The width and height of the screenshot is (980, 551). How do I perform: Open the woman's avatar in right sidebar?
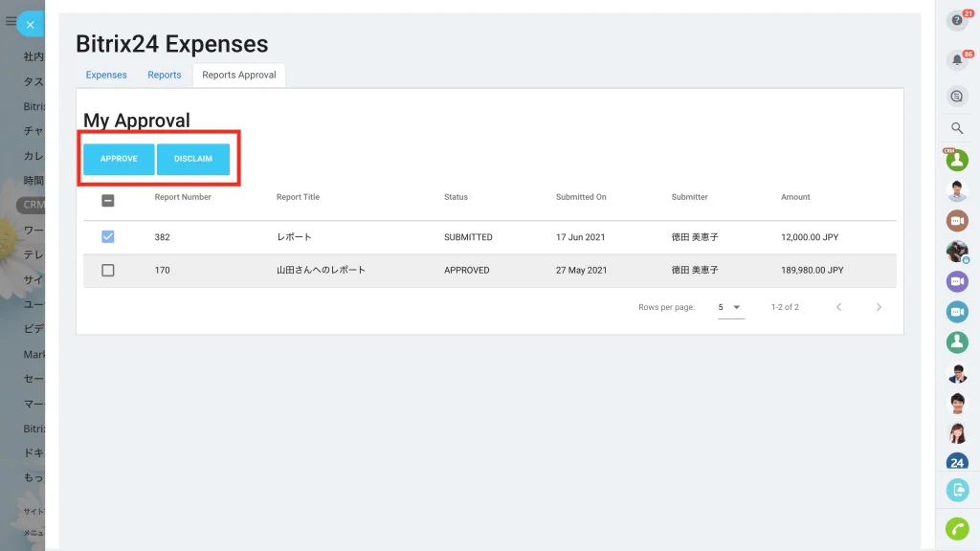tap(957, 433)
